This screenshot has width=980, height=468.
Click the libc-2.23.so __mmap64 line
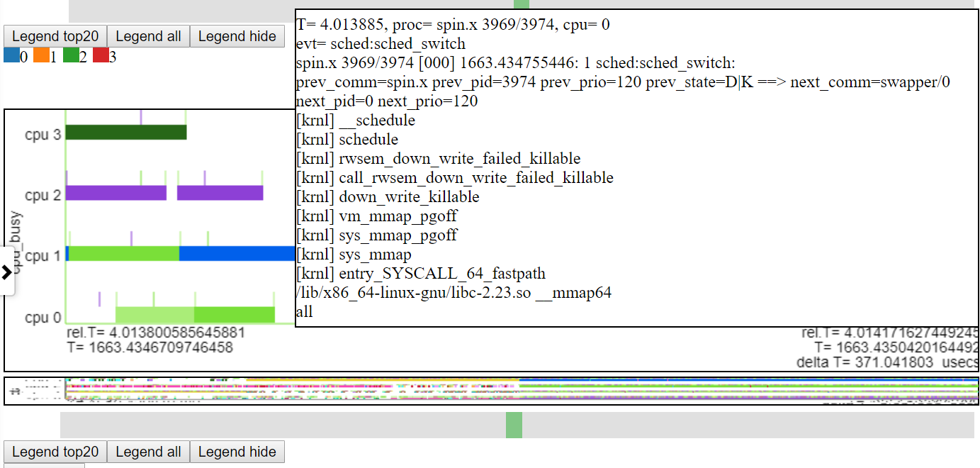pyautogui.click(x=454, y=293)
